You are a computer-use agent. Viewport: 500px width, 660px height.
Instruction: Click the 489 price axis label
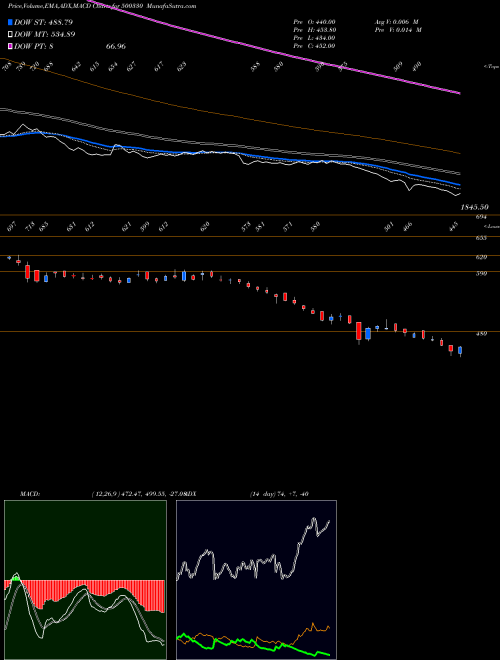[x=481, y=334]
